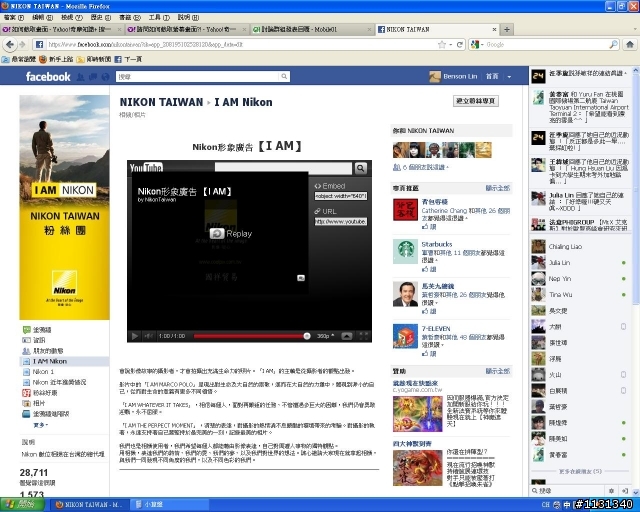Image resolution: width=640 pixels, height=512 pixels.
Task: Click the NIKON TAIWAN breadcrumb title
Action: coord(161,102)
